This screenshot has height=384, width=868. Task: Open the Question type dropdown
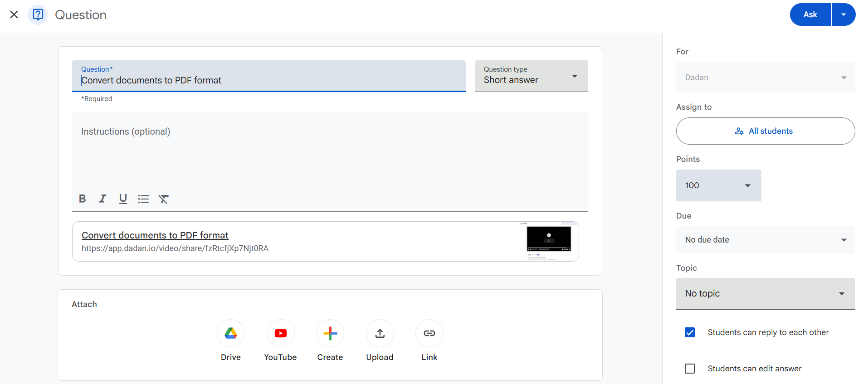pos(531,76)
